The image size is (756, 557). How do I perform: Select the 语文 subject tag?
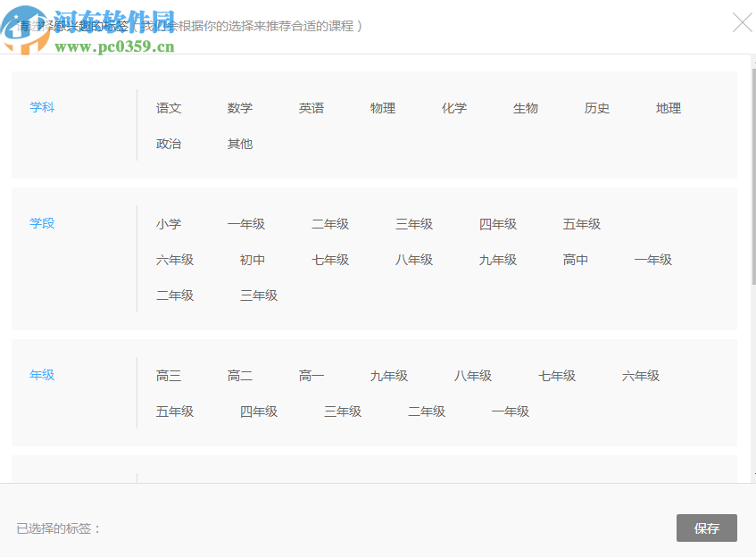click(168, 108)
